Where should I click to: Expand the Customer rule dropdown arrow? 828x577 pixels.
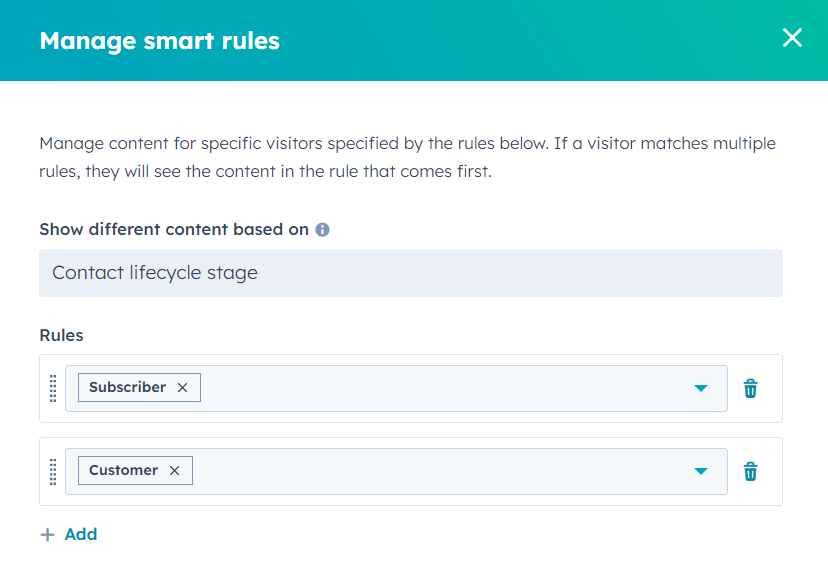[700, 470]
